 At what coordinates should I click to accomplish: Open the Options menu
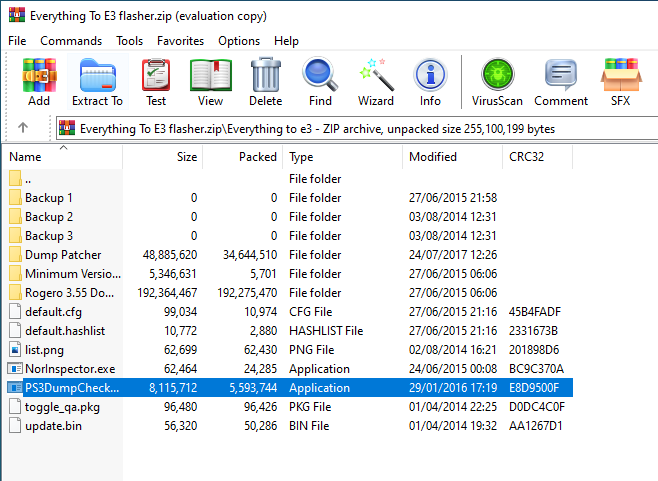click(239, 41)
